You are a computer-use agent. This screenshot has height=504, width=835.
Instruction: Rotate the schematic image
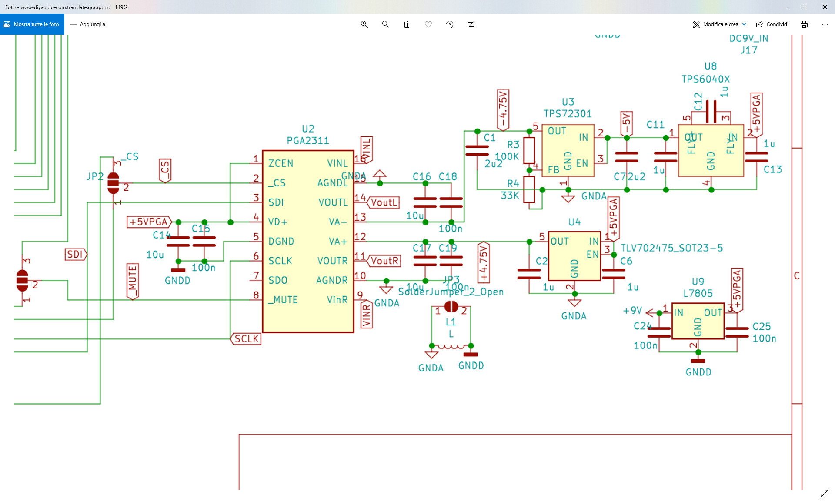tap(449, 24)
